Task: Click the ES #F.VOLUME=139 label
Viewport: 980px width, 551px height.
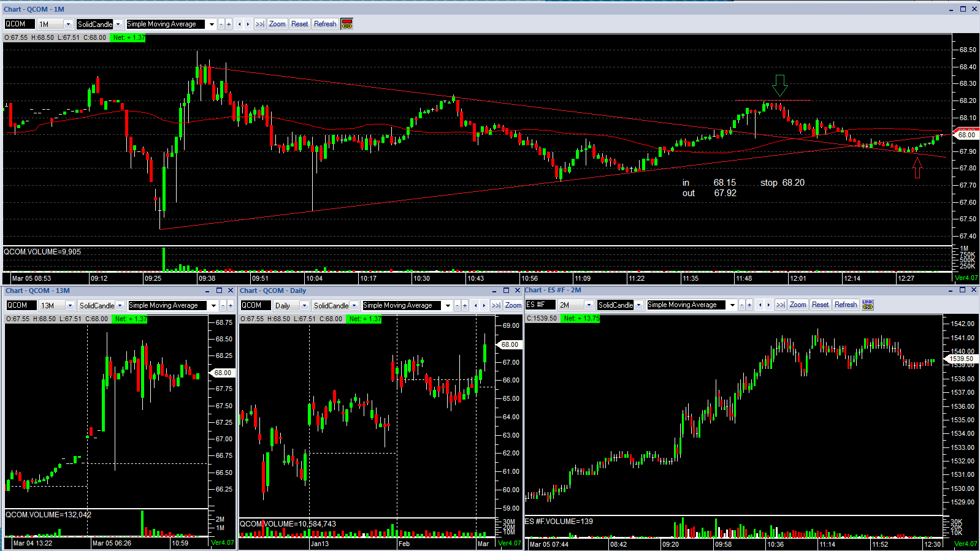Action: pyautogui.click(x=559, y=522)
